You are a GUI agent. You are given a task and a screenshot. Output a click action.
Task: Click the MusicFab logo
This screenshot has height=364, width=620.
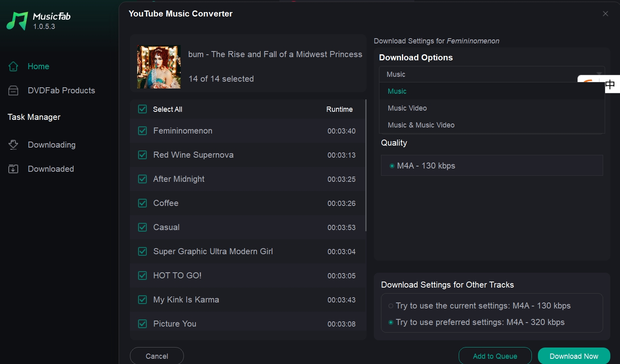pos(17,19)
